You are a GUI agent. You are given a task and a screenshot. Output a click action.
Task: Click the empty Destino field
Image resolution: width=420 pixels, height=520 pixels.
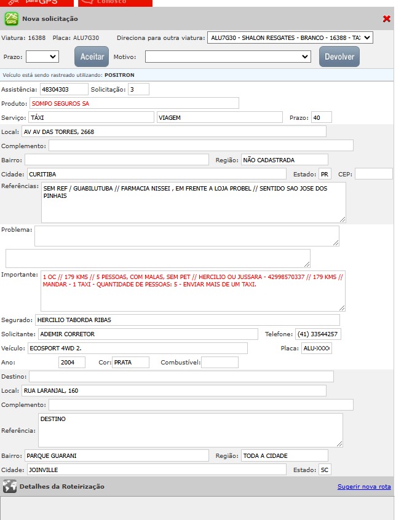click(181, 376)
